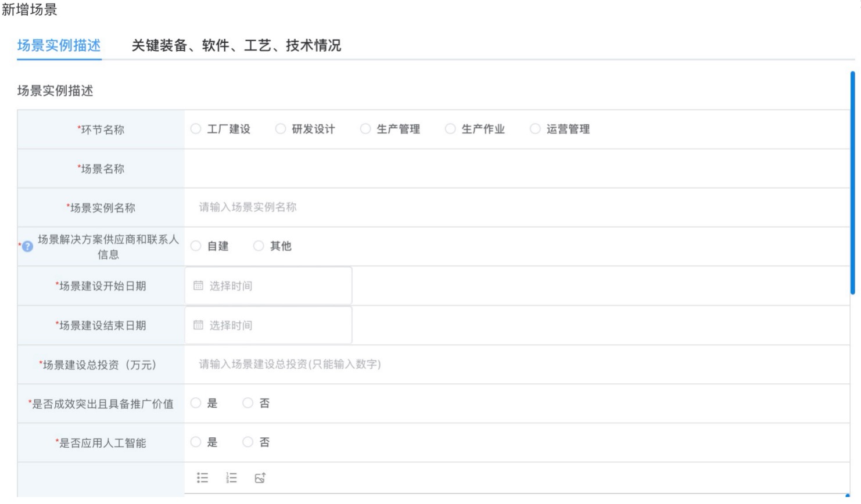Click calendar icon in 场景建设开始日期 field
861x504 pixels.
point(198,286)
